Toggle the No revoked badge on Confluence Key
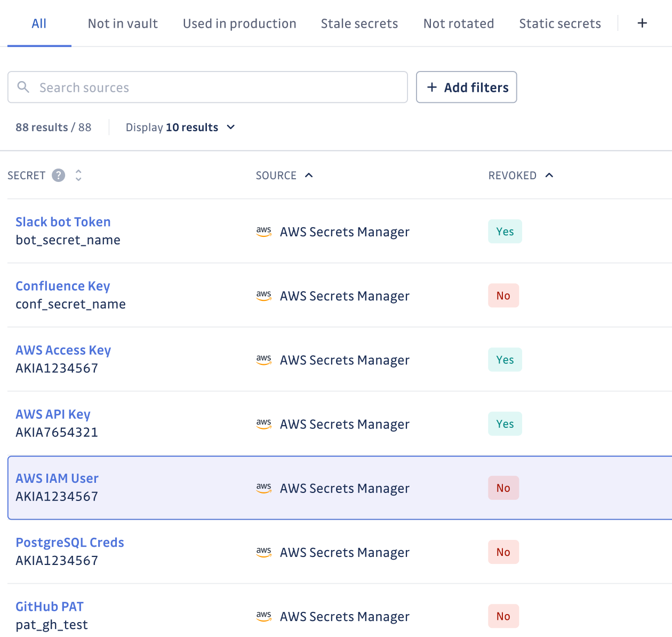 point(503,296)
